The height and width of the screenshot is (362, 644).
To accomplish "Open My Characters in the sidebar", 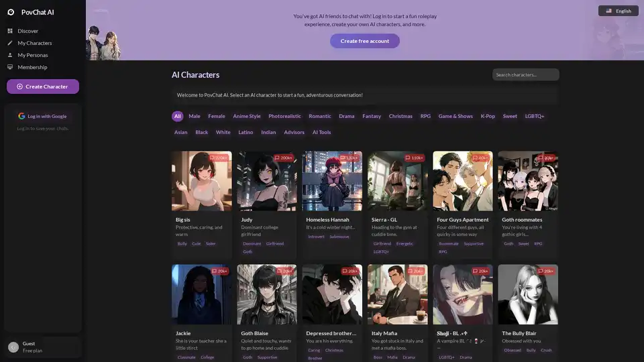I will [34, 43].
